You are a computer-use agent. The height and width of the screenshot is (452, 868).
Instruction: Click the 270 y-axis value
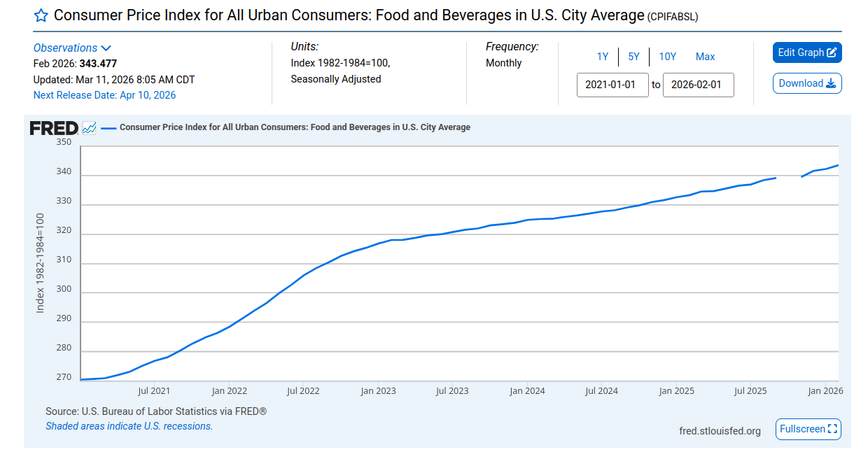(x=64, y=377)
